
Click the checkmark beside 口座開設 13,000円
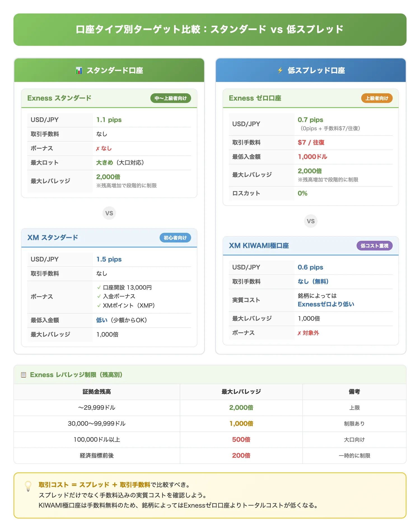[x=99, y=287]
